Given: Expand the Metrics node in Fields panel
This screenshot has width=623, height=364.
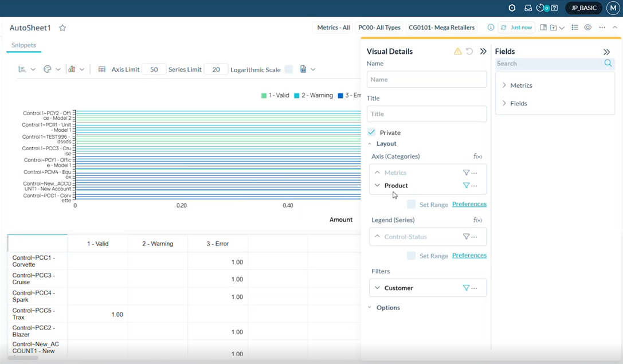Looking at the screenshot, I should click(504, 85).
